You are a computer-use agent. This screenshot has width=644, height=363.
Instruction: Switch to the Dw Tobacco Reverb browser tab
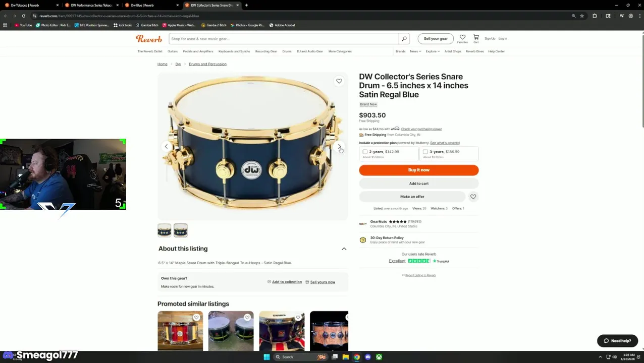tap(28, 5)
